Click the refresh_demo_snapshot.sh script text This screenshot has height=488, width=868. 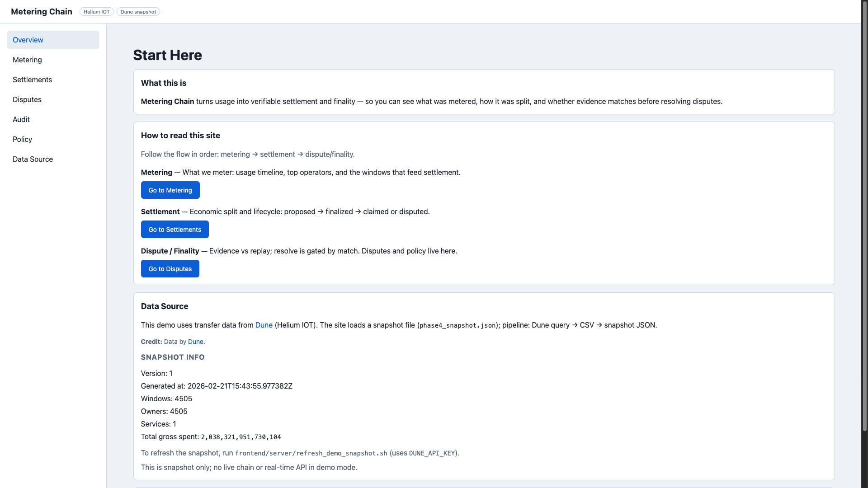click(x=311, y=453)
